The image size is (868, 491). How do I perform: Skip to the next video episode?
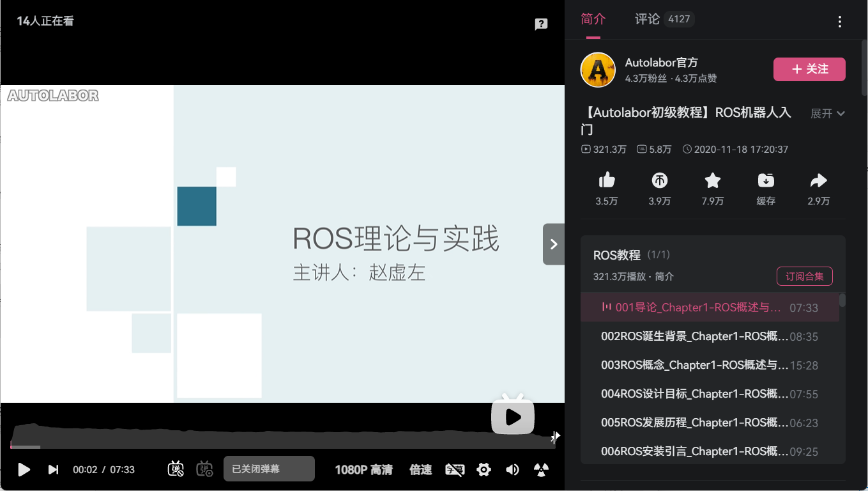click(x=54, y=470)
